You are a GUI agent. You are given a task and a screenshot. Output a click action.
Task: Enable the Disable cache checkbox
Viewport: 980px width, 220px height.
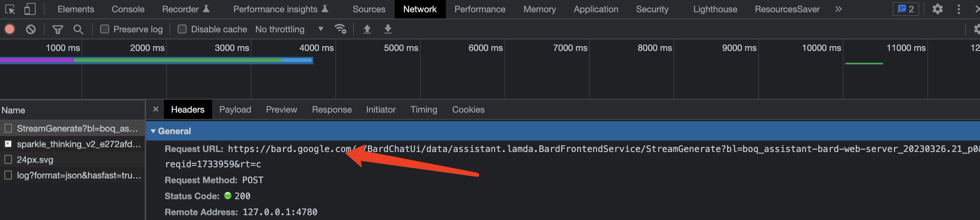click(x=182, y=29)
